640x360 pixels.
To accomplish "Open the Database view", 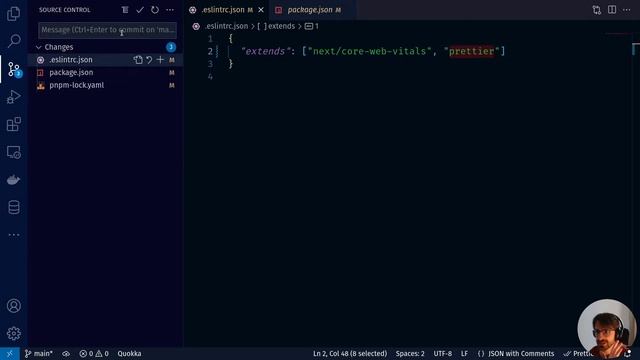I will click(13, 207).
